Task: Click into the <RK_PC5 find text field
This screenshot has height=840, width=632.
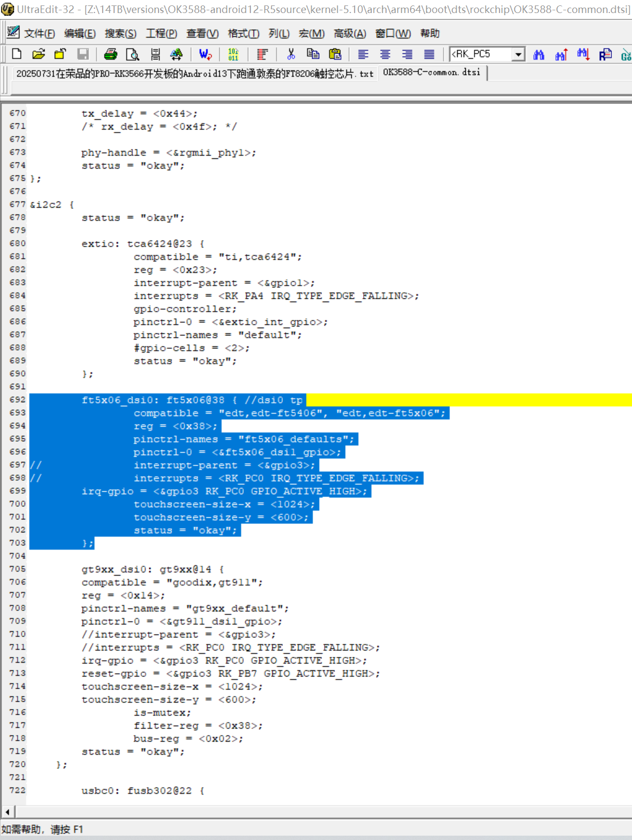Action: [x=481, y=54]
